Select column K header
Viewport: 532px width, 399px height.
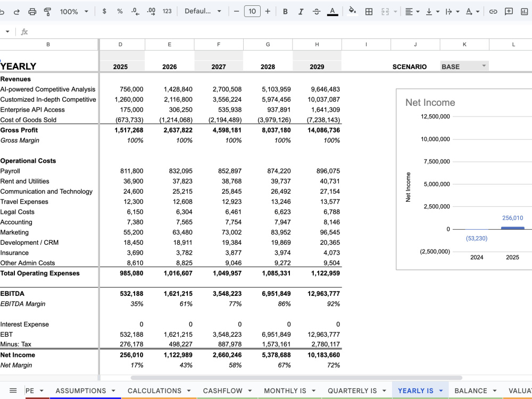point(464,45)
